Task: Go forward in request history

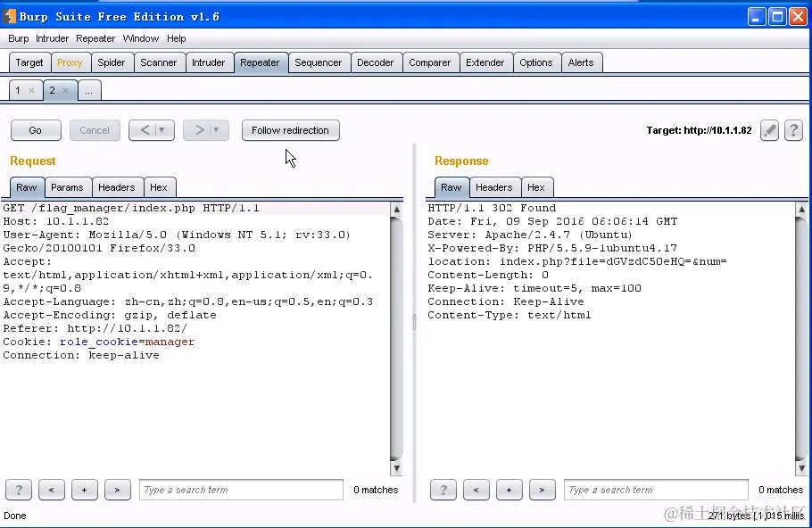Action: (x=199, y=130)
